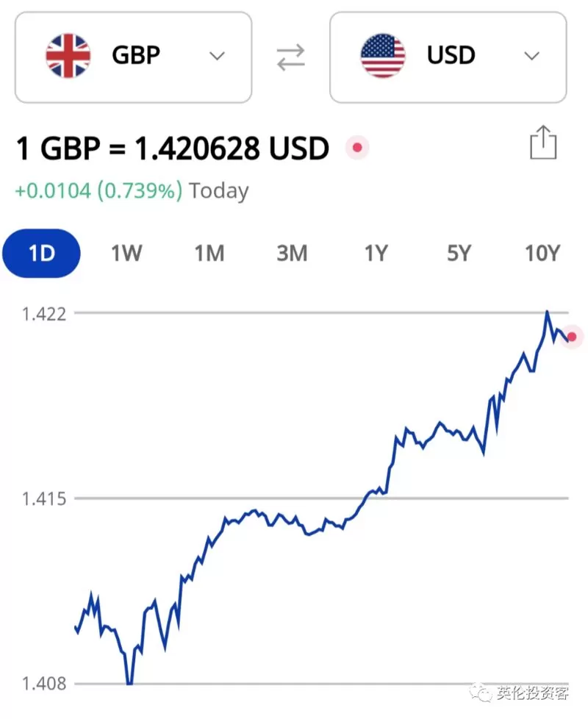588x719 pixels.
Task: Click the US flag icon
Action: click(x=383, y=56)
